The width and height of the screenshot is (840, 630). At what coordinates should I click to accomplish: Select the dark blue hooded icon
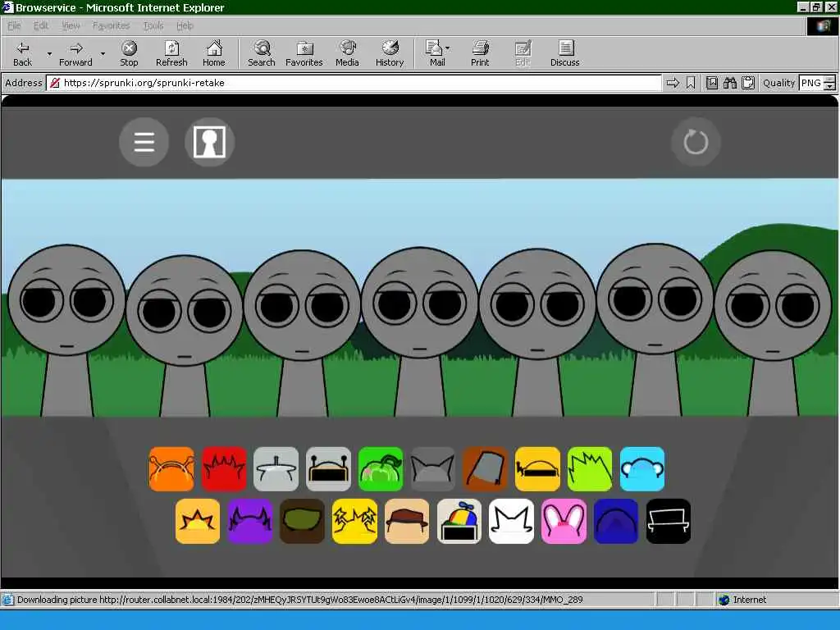coord(616,521)
